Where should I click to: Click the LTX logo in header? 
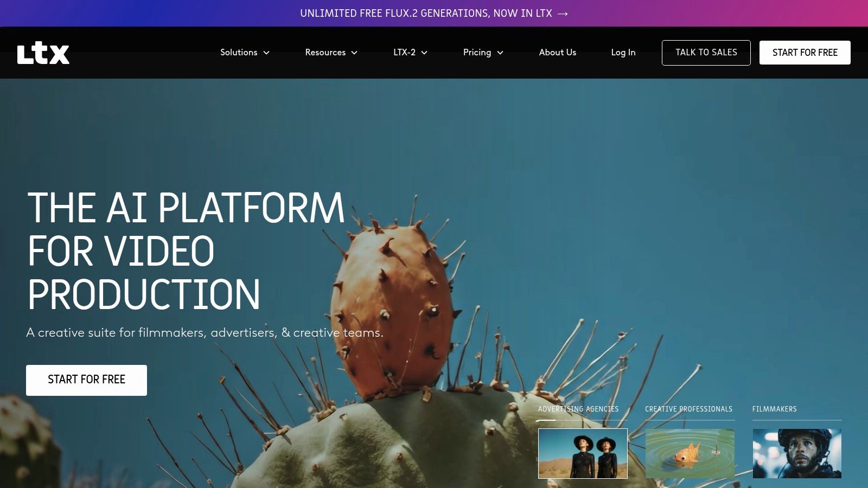(x=43, y=53)
